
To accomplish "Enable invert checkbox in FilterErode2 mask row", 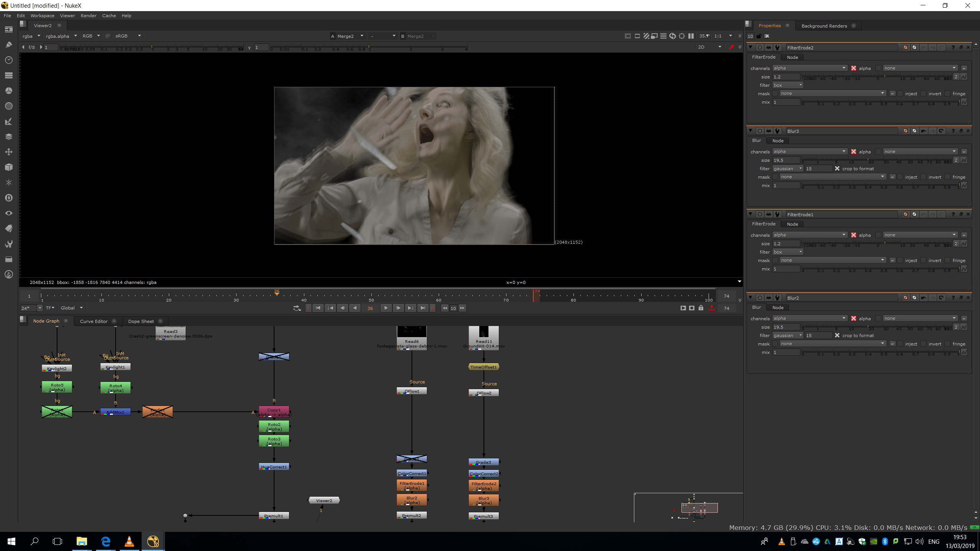I will [923, 94].
